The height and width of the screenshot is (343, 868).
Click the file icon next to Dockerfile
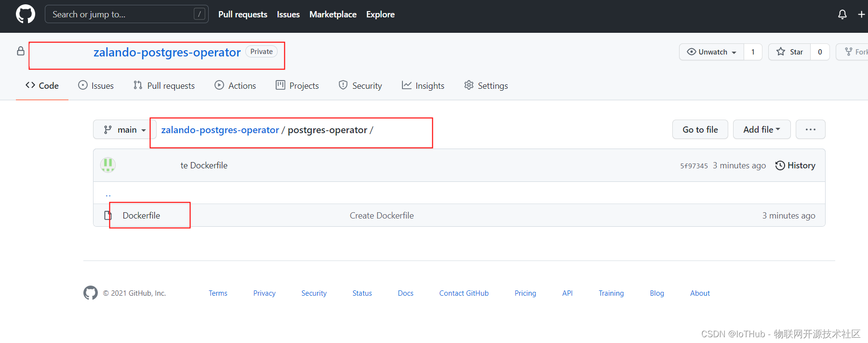click(108, 215)
